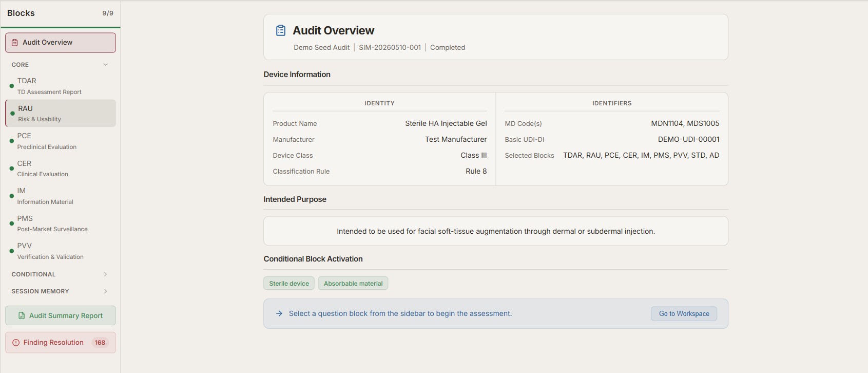Click the 'Rule 8' classification value

click(x=476, y=171)
